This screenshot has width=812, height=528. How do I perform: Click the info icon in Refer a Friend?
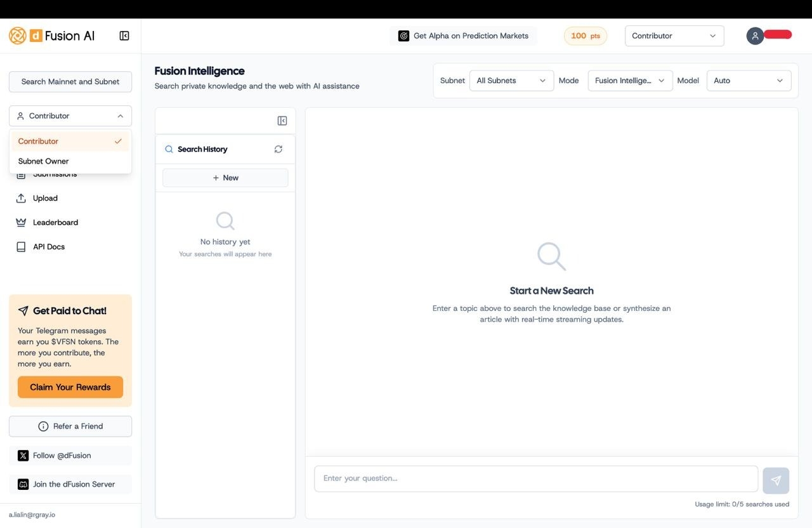click(x=43, y=426)
